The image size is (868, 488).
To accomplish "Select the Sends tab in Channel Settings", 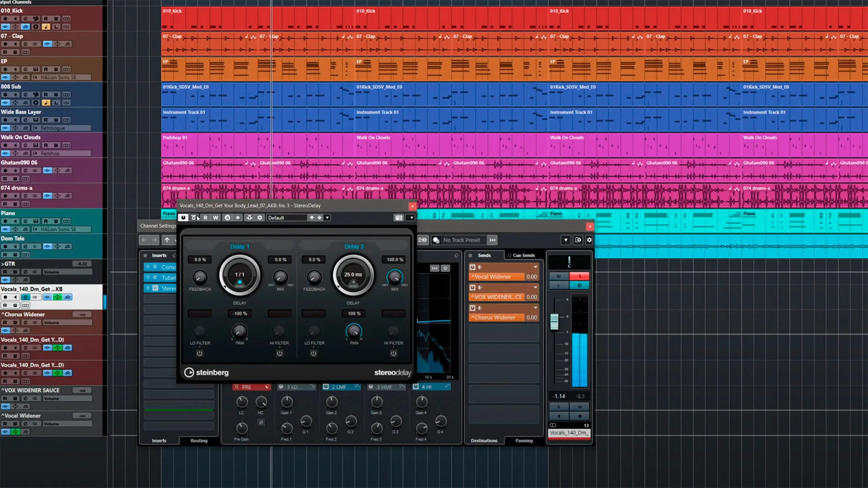I will (x=484, y=255).
